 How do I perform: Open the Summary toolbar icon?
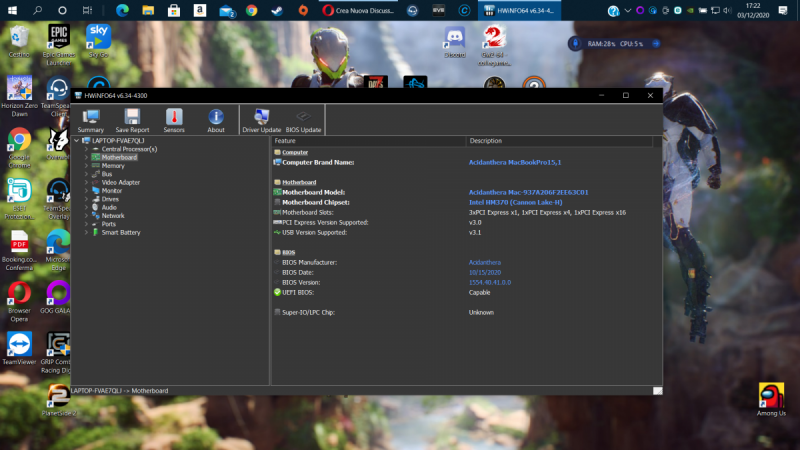(90, 119)
